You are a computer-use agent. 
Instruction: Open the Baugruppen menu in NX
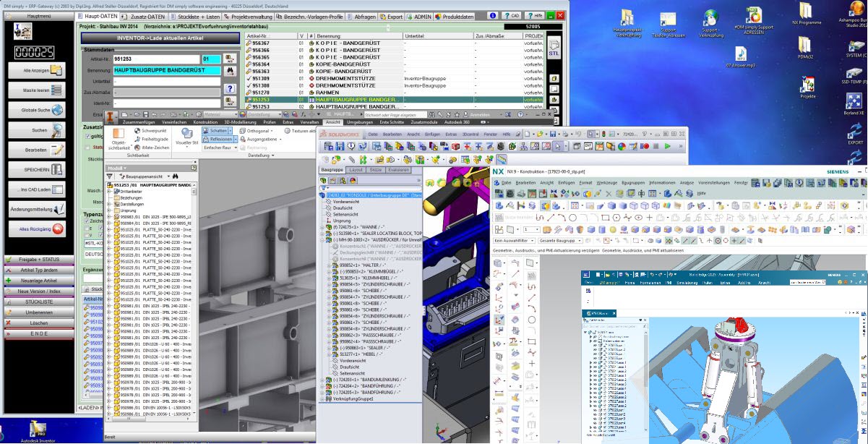point(634,183)
